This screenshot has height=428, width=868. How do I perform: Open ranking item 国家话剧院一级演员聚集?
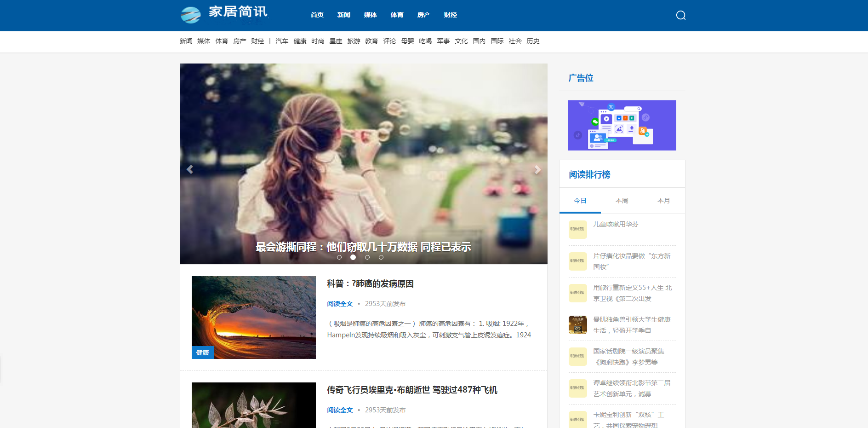tap(628, 357)
